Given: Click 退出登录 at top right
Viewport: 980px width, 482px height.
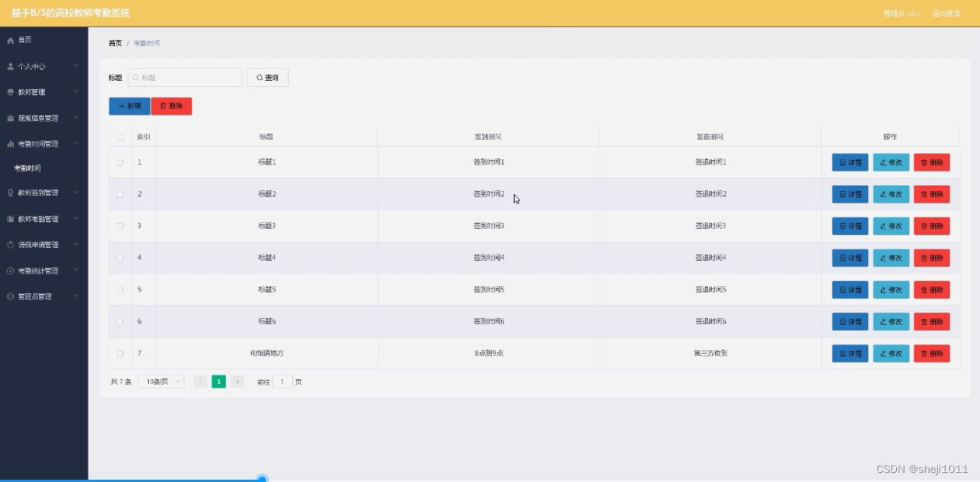Looking at the screenshot, I should 947,12.
